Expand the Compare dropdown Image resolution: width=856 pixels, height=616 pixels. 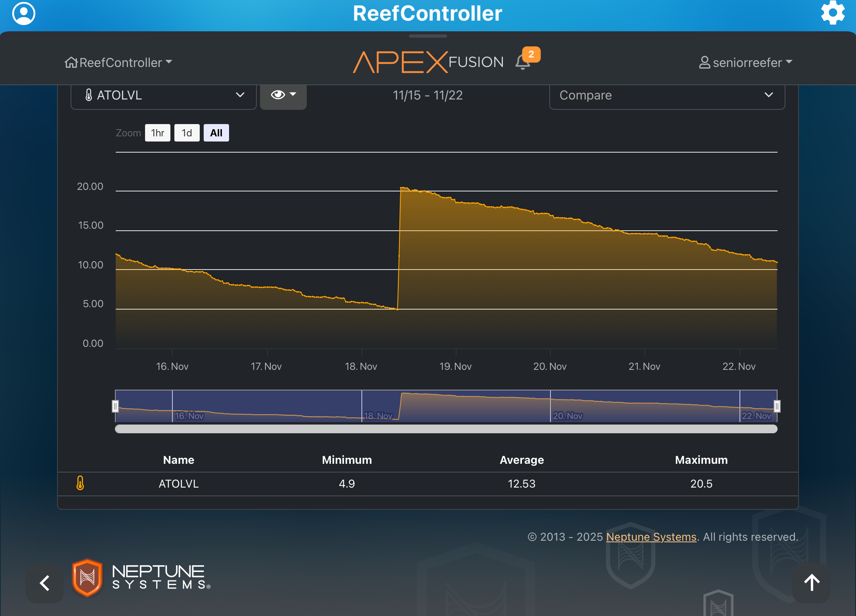(x=667, y=95)
